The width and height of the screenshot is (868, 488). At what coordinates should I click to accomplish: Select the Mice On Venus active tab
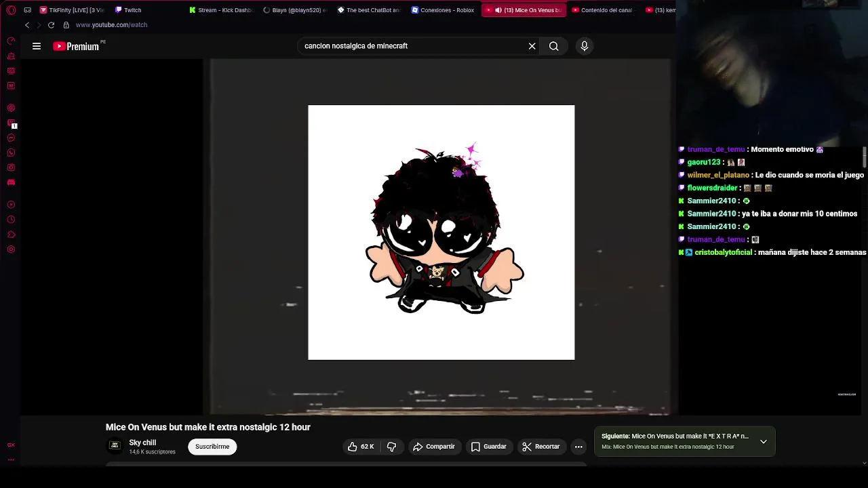pos(524,10)
